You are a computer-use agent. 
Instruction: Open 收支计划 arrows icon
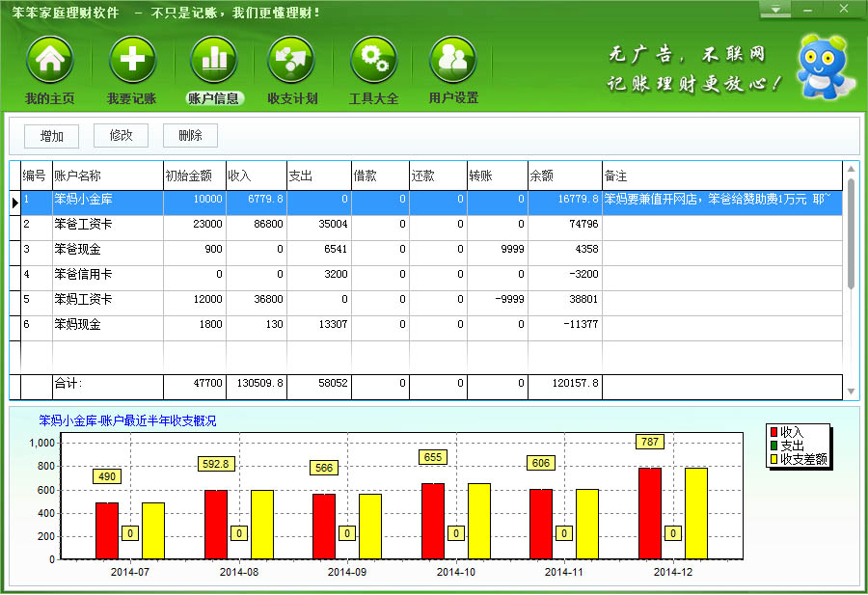point(291,62)
